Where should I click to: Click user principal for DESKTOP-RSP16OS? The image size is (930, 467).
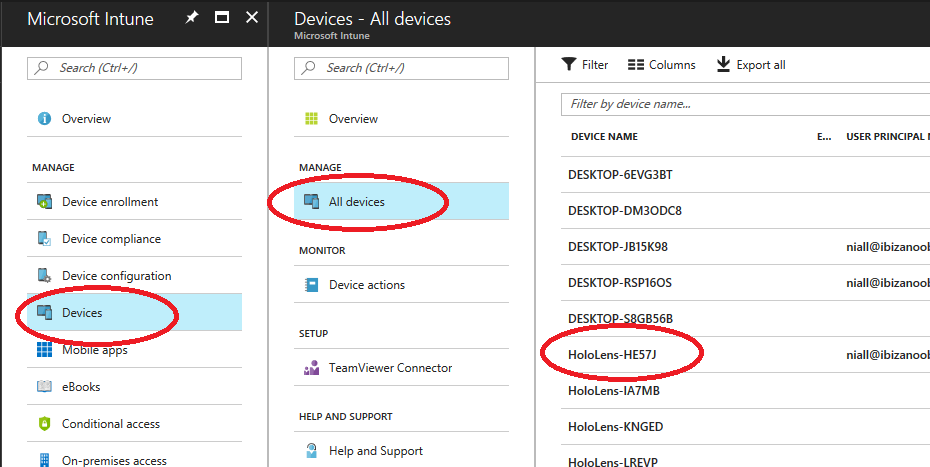click(888, 282)
